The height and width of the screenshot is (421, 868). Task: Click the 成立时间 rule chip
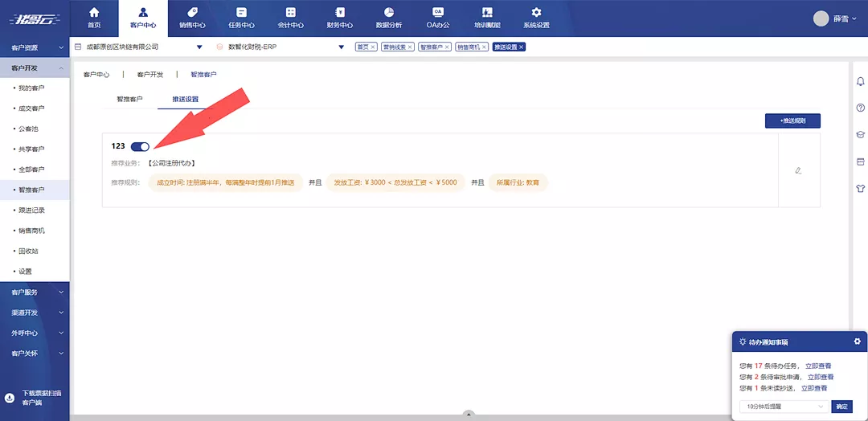[x=226, y=182]
